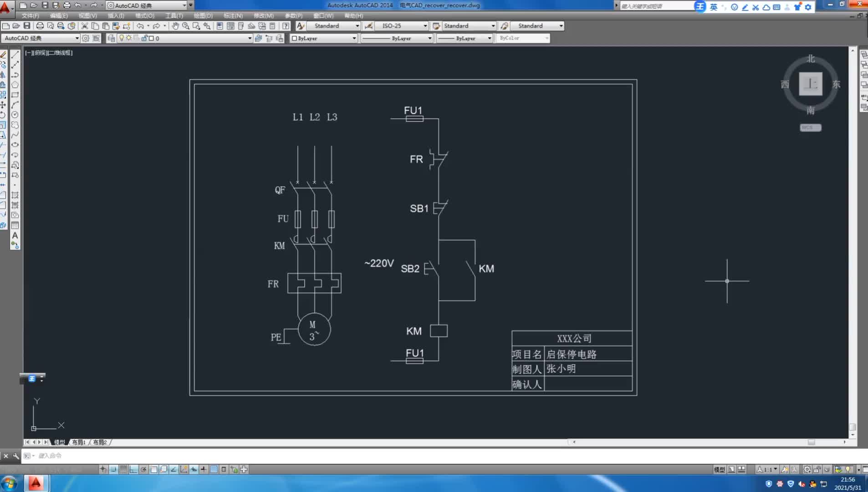
Task: Toggle Polar tracking in status bar
Action: (x=143, y=469)
